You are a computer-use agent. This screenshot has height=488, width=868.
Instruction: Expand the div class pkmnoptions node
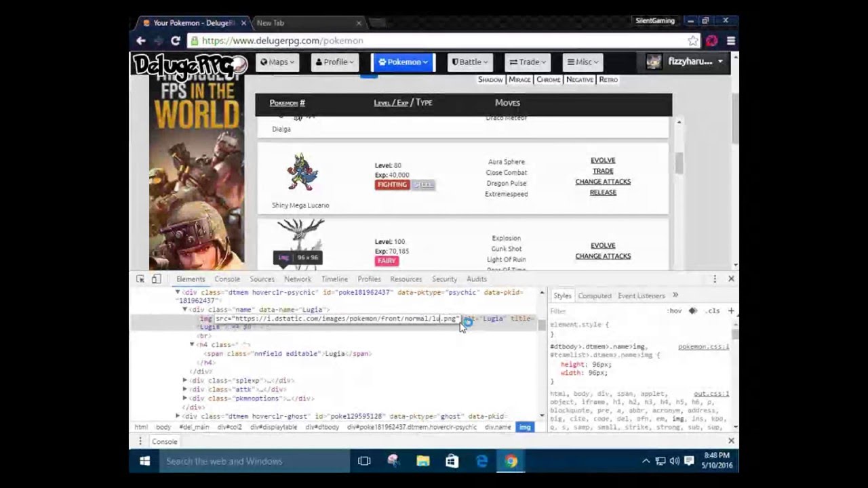click(x=184, y=399)
